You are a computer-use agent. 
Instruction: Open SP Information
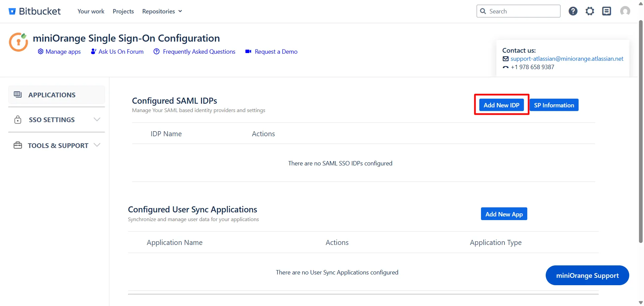(554, 105)
